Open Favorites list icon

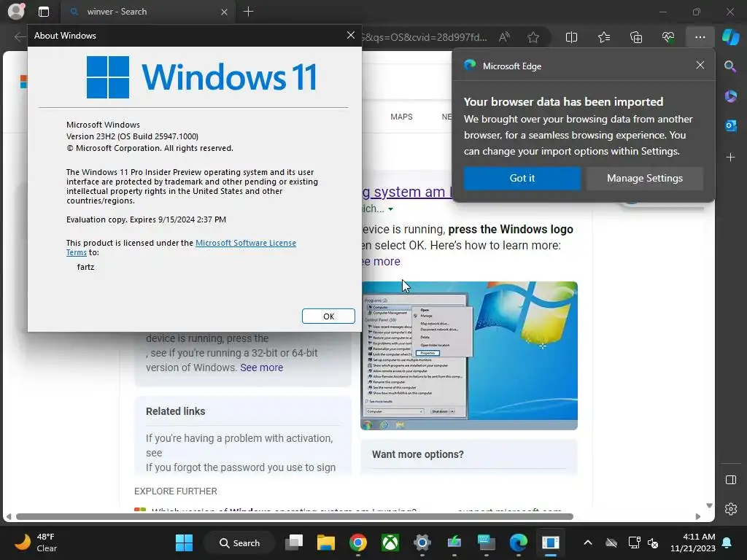coord(603,37)
